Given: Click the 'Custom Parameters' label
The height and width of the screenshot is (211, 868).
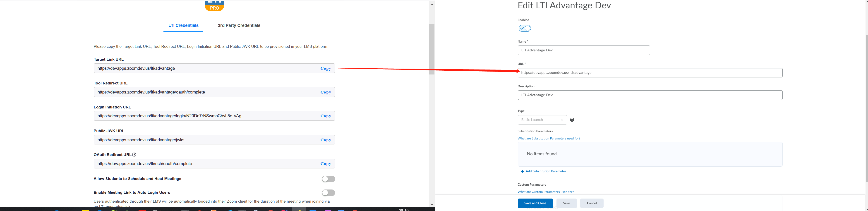Looking at the screenshot, I should click(532, 185).
